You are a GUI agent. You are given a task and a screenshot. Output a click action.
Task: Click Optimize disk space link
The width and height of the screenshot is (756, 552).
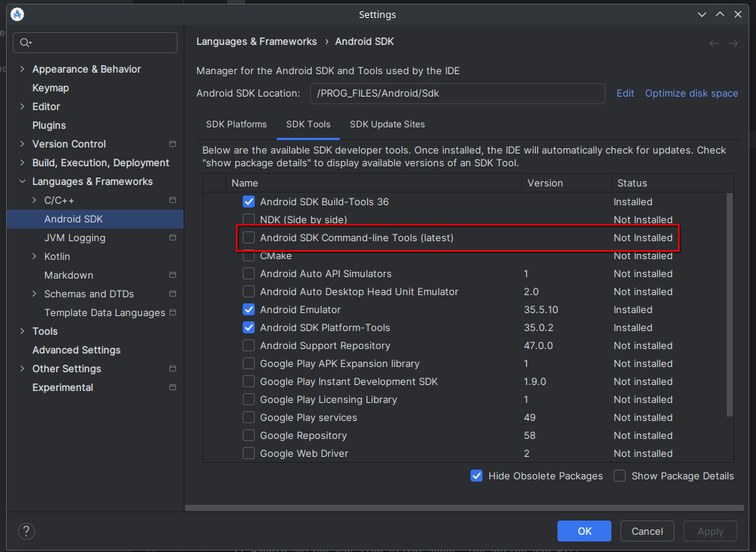692,93
